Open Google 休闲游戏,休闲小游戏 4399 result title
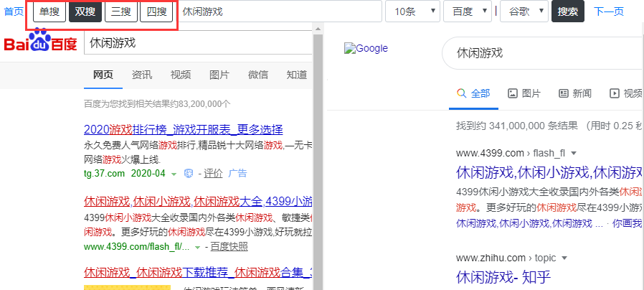Image resolution: width=644 pixels, height=290 pixels. [549, 172]
